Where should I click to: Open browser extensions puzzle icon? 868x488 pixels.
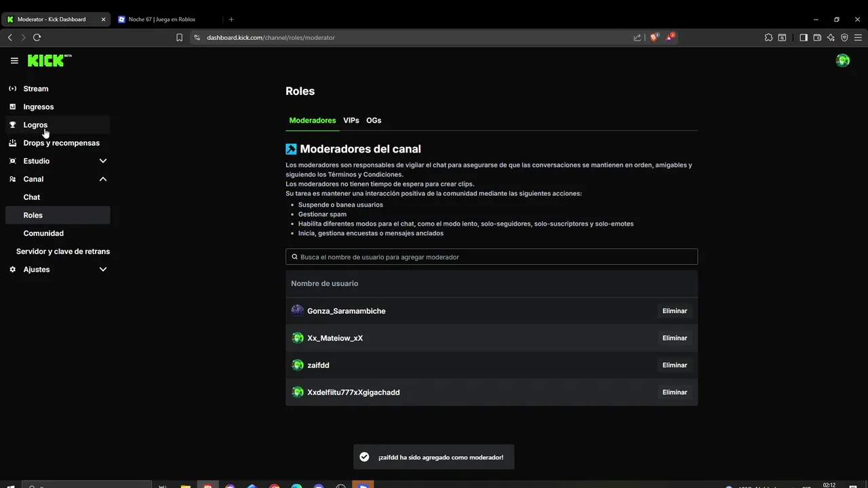click(x=768, y=37)
